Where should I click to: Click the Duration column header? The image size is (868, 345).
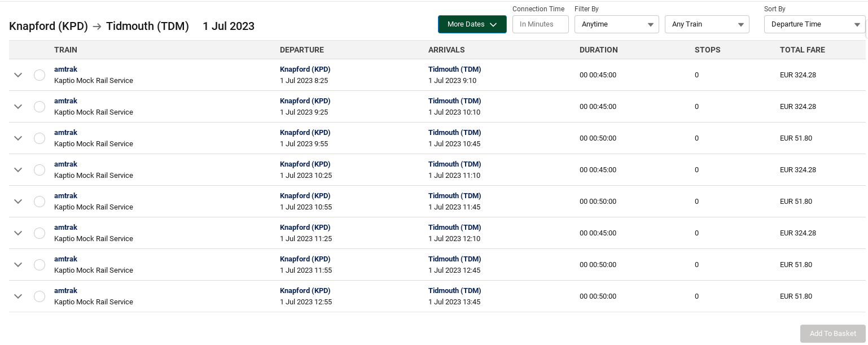coord(598,50)
